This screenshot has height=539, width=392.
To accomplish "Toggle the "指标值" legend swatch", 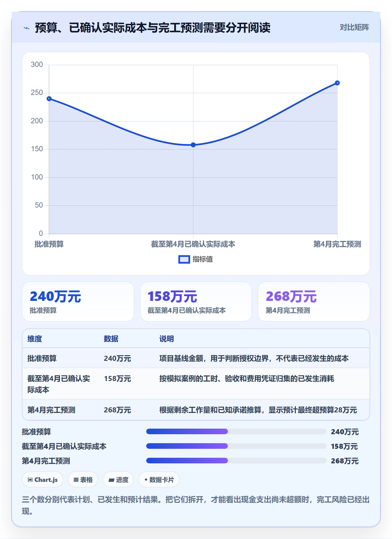I will tap(184, 259).
